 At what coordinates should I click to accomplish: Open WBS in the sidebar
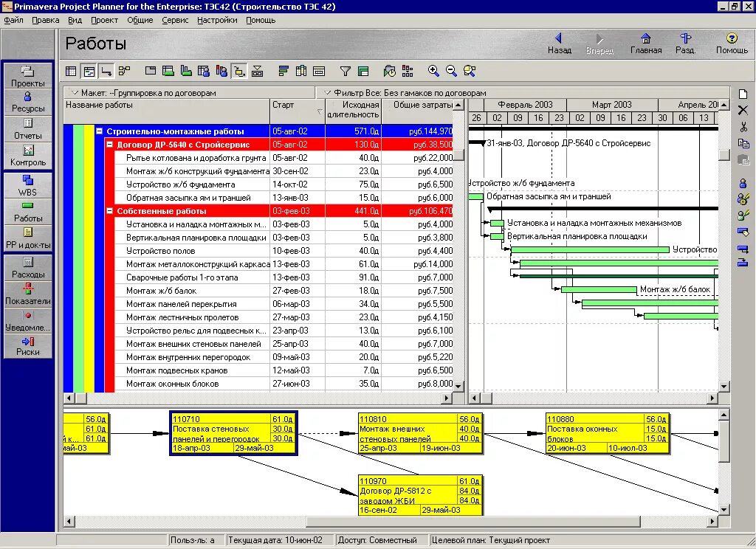click(28, 185)
